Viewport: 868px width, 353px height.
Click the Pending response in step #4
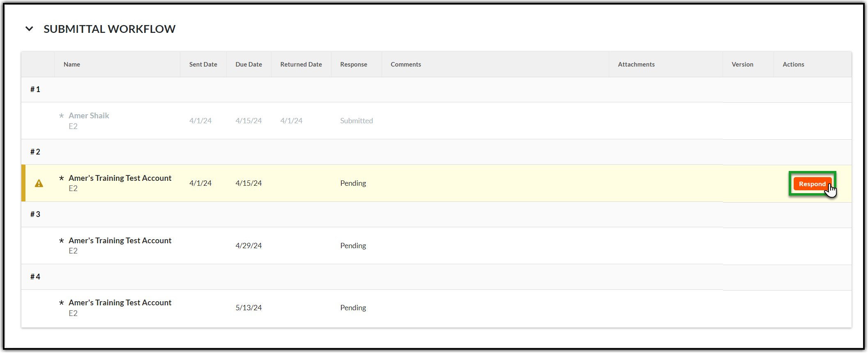tap(353, 308)
